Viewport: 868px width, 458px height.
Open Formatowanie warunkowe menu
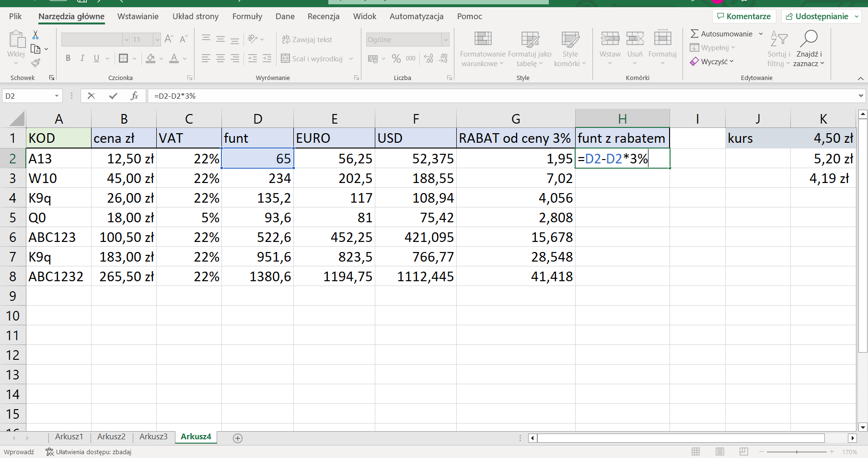(483, 49)
